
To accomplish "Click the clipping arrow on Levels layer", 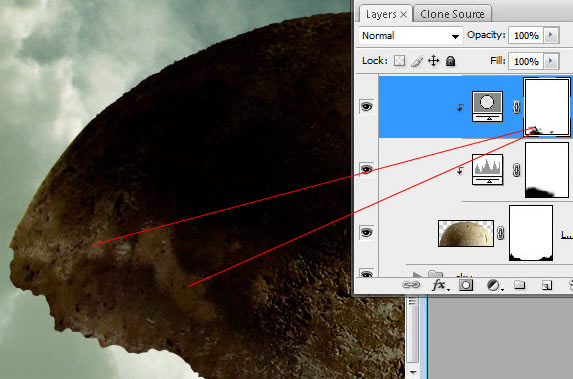I will tap(460, 170).
